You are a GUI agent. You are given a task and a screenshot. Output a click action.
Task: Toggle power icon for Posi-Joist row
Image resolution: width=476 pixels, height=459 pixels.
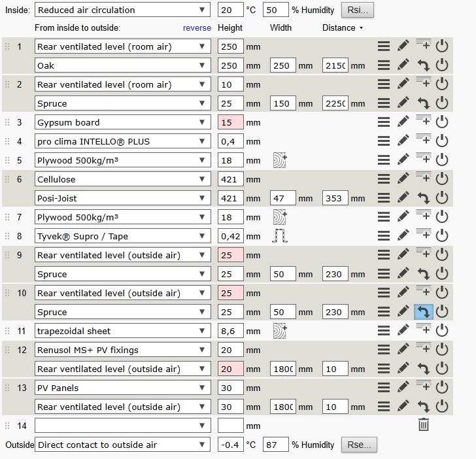click(x=442, y=198)
